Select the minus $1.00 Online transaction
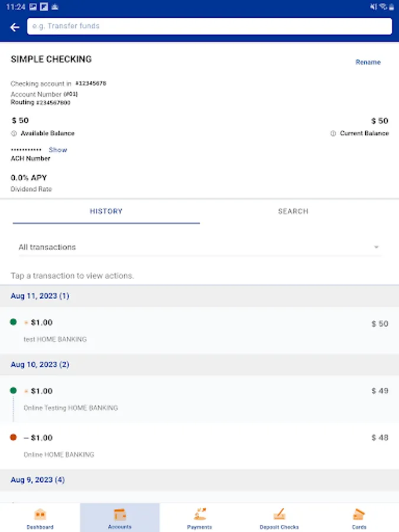 point(199,446)
